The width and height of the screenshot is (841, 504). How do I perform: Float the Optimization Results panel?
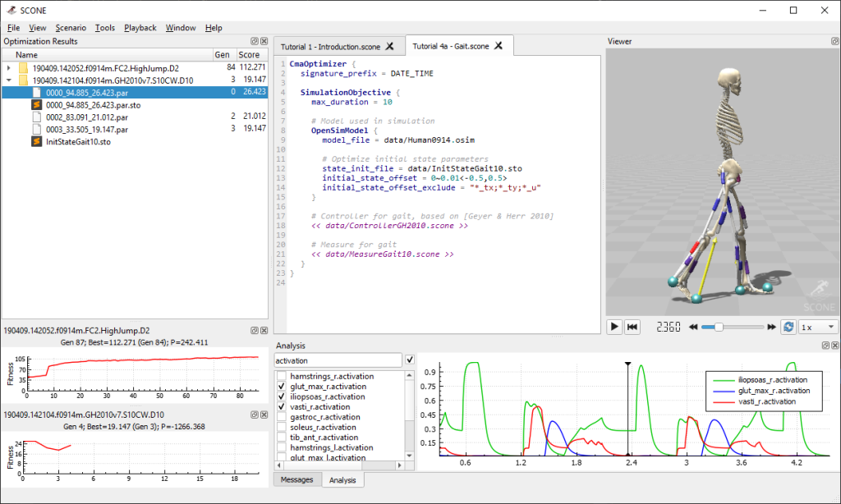pos(254,41)
